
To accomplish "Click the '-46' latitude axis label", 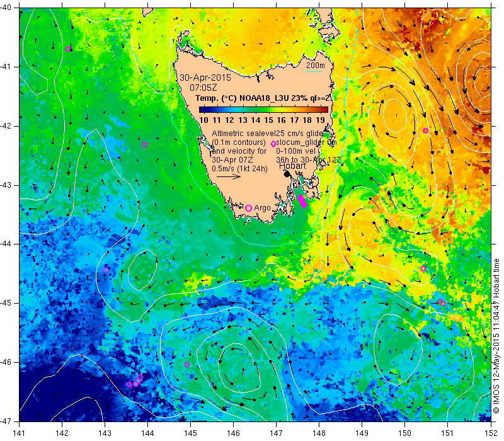I will coord(6,362).
